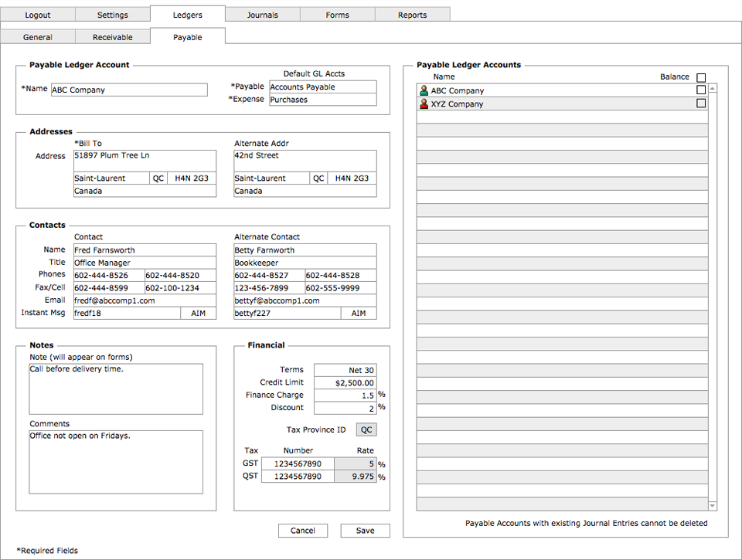742x560 pixels.
Task: Edit Alternate address 42nd Street field
Action: click(305, 161)
